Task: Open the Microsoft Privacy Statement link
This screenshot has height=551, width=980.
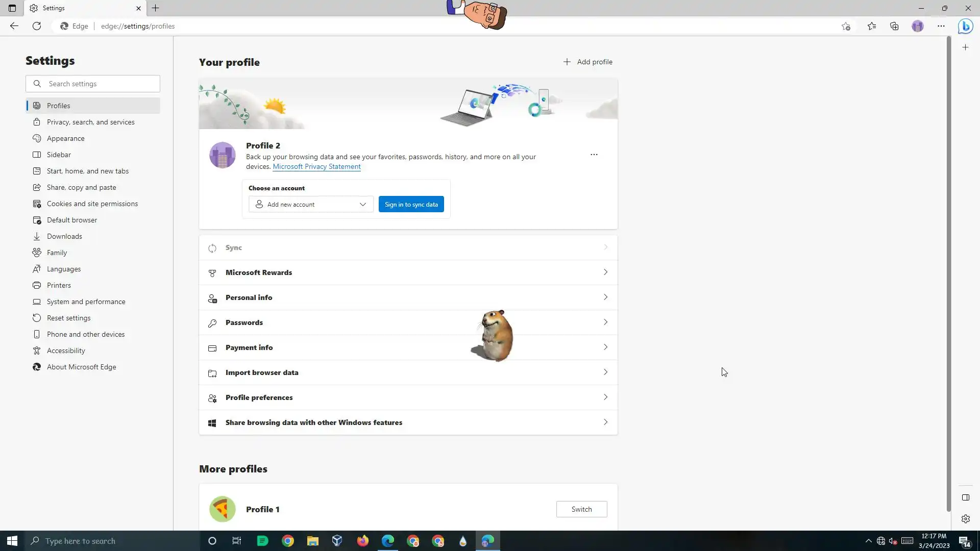Action: [x=316, y=166]
